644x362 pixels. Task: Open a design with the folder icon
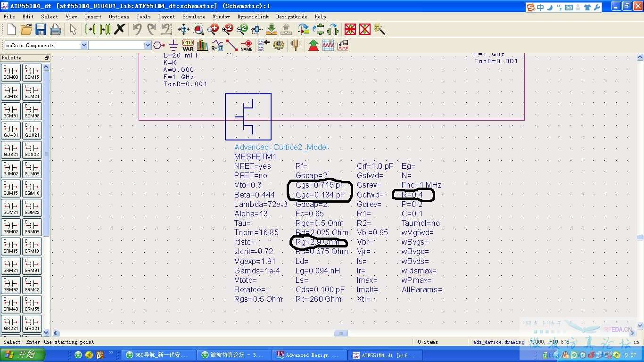click(x=26, y=30)
